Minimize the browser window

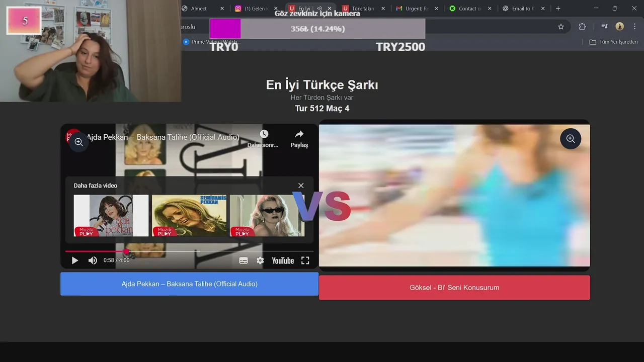tap(596, 9)
